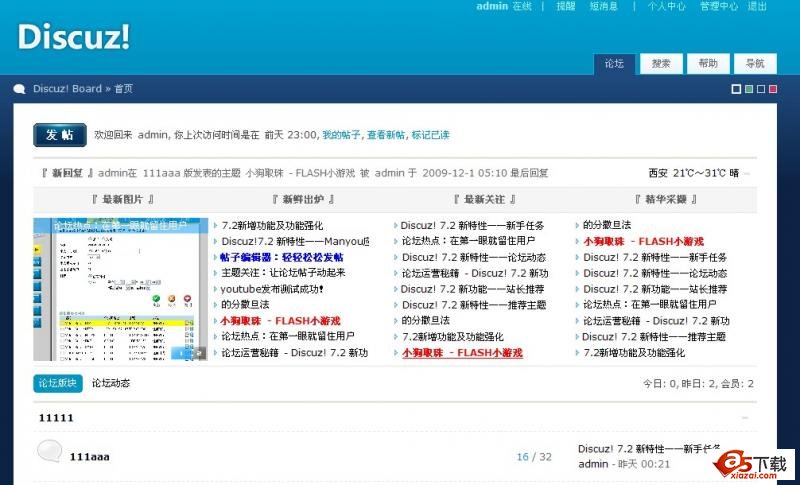Open 的分散旦法 under 精华采撷
Image resolution: width=800 pixels, height=485 pixels.
[x=607, y=225]
